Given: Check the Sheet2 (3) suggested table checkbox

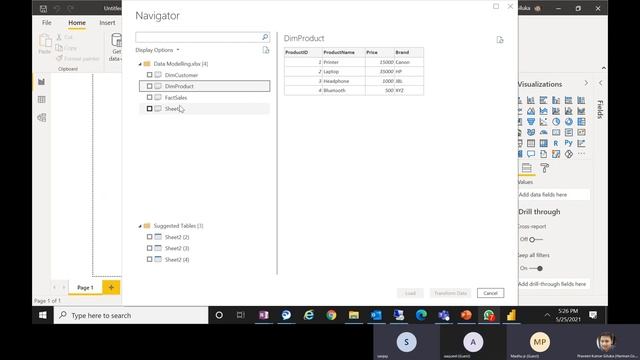Looking at the screenshot, I should pos(149,248).
